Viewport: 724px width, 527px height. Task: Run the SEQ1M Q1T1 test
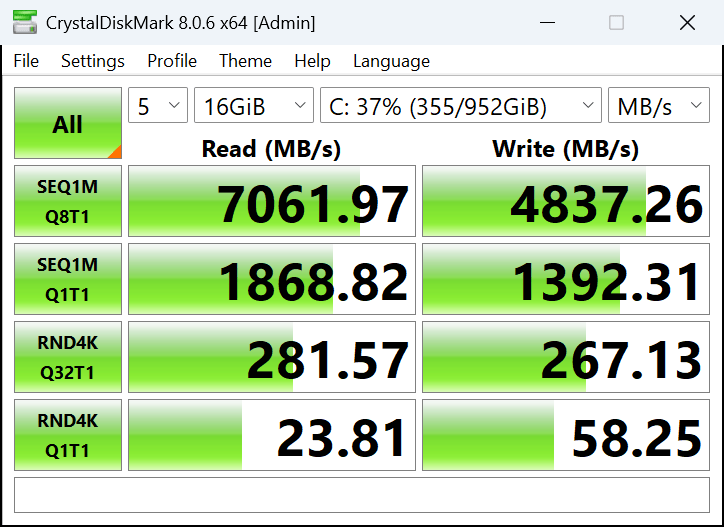click(68, 279)
